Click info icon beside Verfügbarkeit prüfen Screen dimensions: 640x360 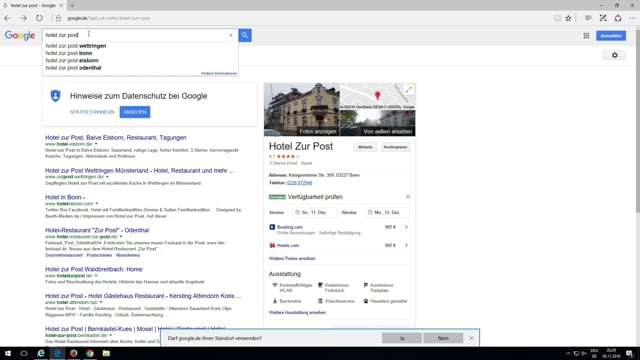point(408,197)
